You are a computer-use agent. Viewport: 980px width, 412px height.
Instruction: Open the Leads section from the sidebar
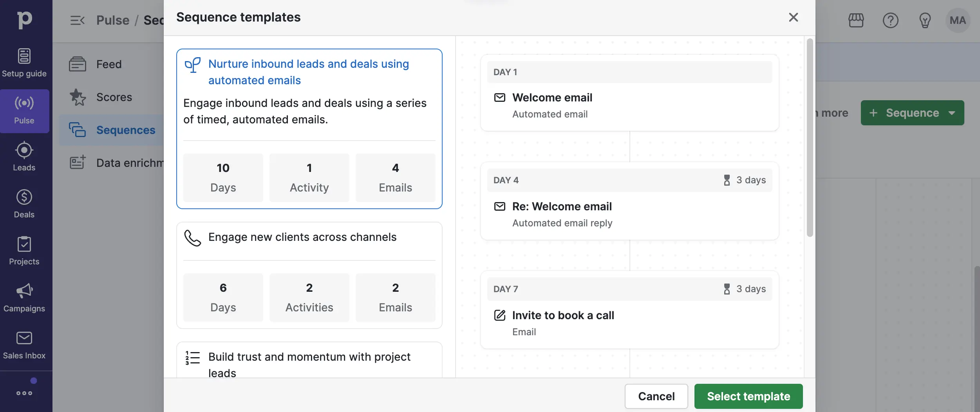(24, 156)
